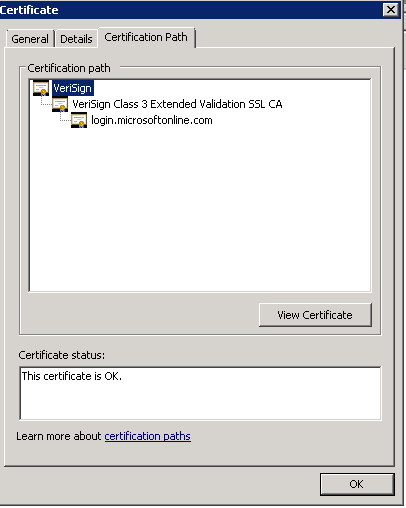Switch to the General tab
Viewport: 406px width, 508px height.
click(30, 39)
